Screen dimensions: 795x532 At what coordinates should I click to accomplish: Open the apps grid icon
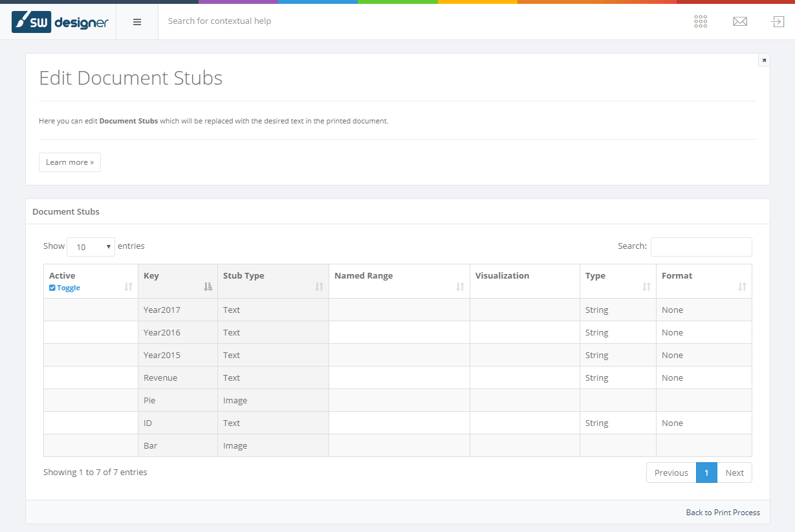[701, 21]
